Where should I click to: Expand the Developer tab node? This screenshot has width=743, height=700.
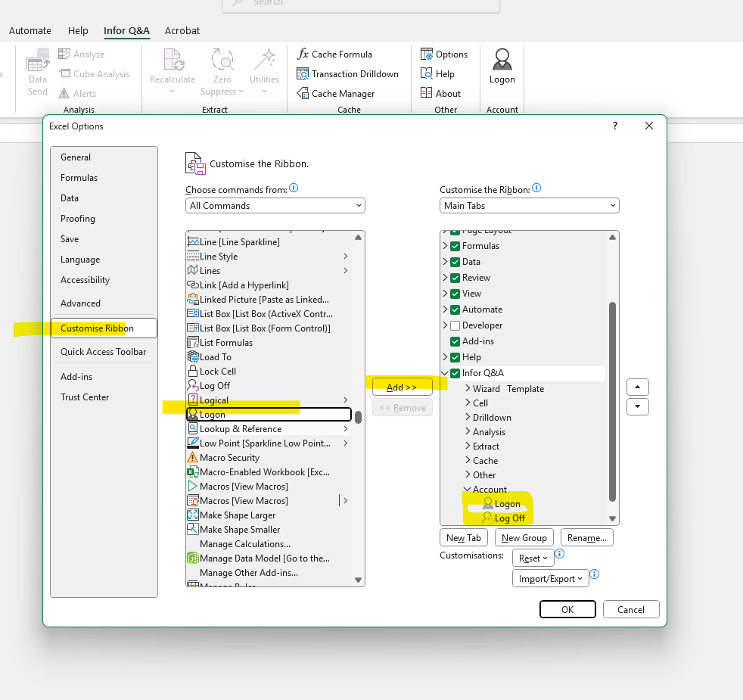(445, 325)
